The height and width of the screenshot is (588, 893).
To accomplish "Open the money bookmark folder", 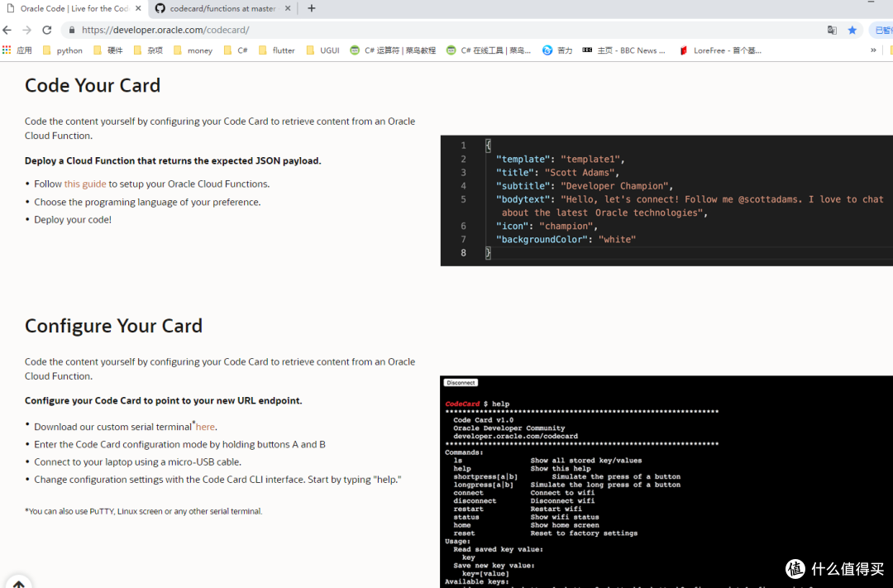I will [x=193, y=50].
